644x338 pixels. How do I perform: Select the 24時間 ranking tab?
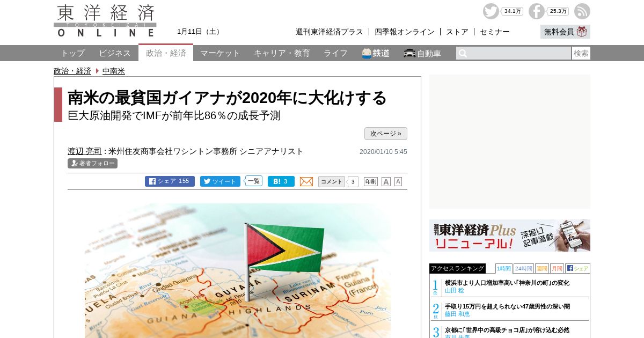(524, 268)
